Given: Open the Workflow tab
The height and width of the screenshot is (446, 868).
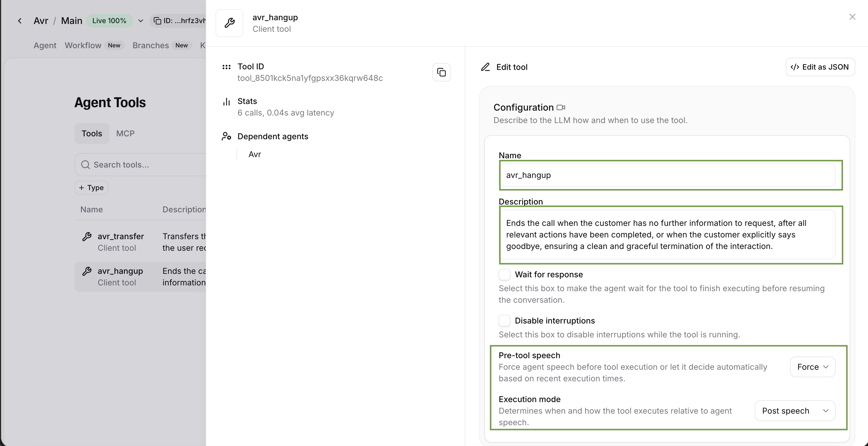Looking at the screenshot, I should [83, 45].
